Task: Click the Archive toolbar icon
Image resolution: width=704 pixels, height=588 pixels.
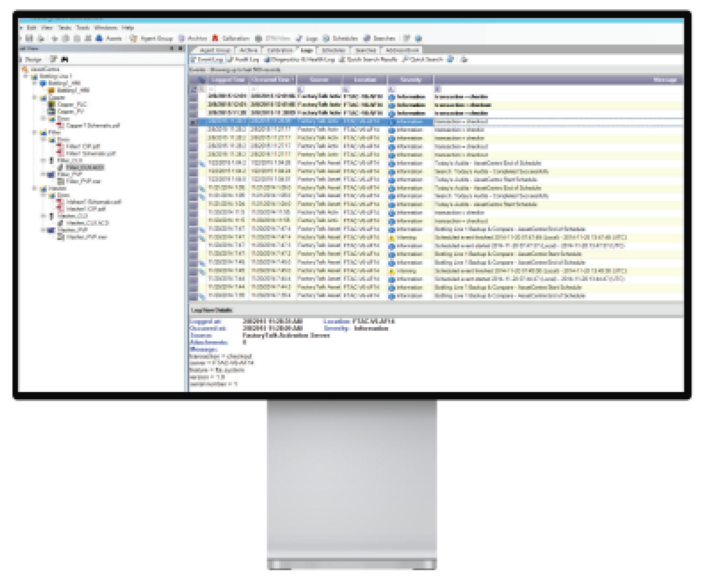Action: (182, 39)
